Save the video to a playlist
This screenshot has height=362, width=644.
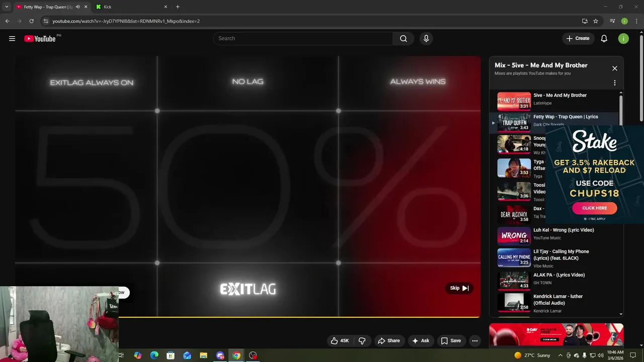point(451,341)
